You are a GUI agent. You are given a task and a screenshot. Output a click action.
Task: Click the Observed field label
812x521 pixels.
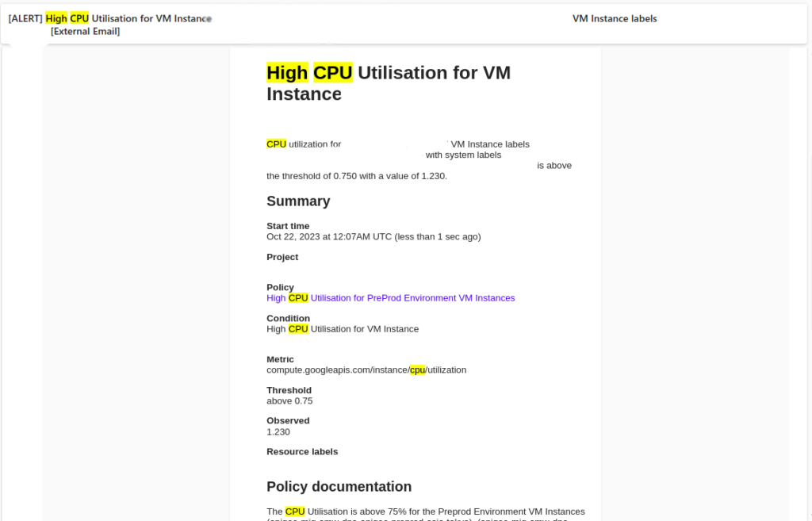coord(288,420)
